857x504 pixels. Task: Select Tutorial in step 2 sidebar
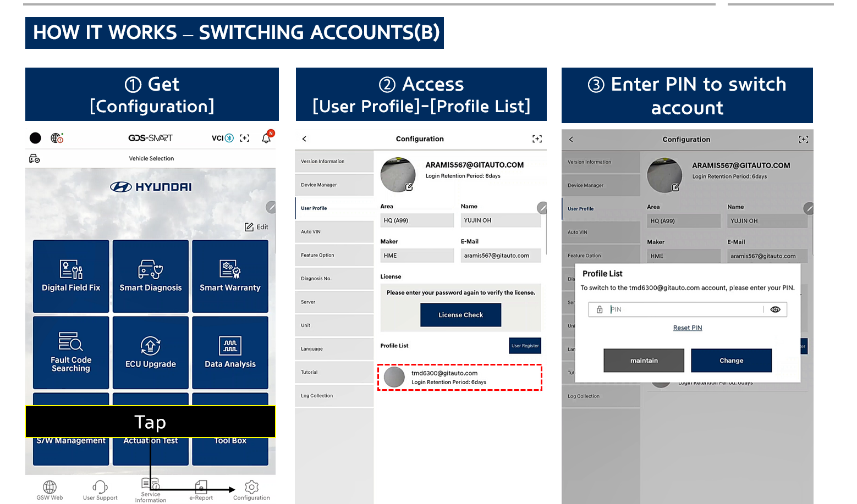[334, 373]
